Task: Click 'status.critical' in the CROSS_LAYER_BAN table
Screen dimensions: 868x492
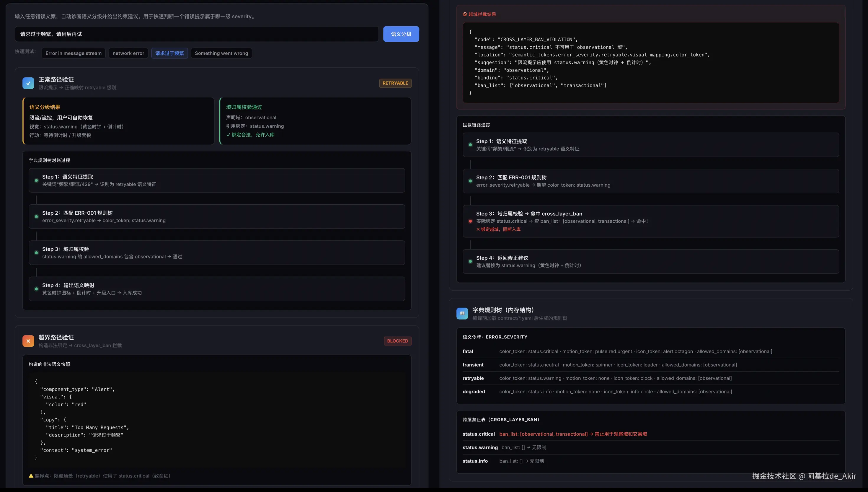Action: pyautogui.click(x=479, y=434)
